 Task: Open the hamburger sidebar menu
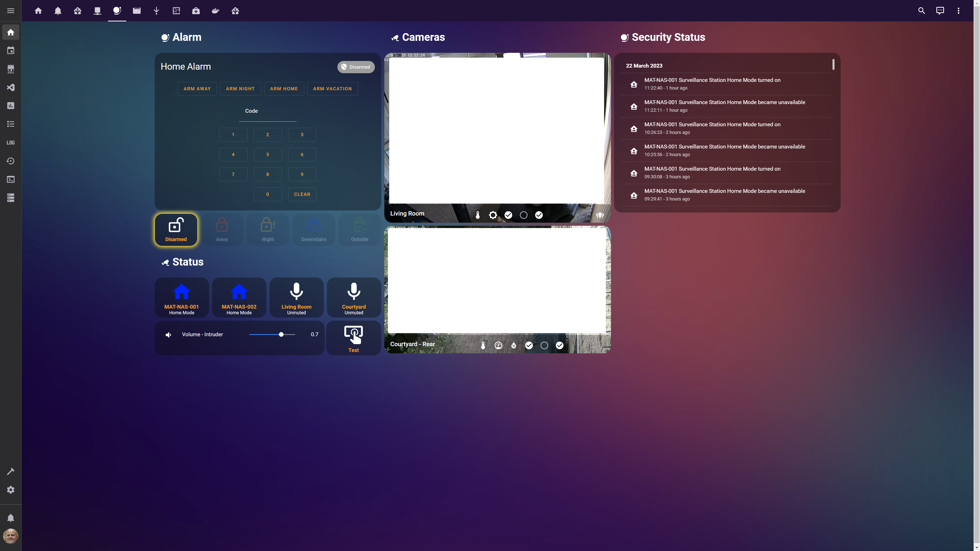(x=11, y=11)
